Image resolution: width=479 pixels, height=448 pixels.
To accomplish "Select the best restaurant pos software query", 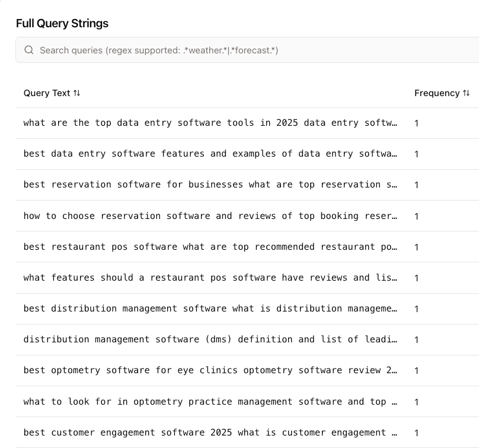I will tap(210, 247).
